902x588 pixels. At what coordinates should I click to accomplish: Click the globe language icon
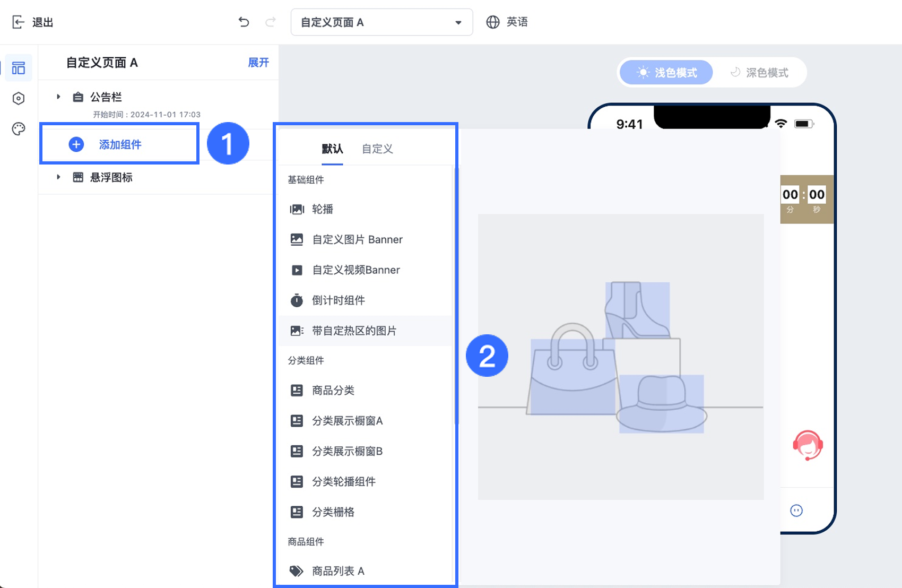pyautogui.click(x=492, y=22)
